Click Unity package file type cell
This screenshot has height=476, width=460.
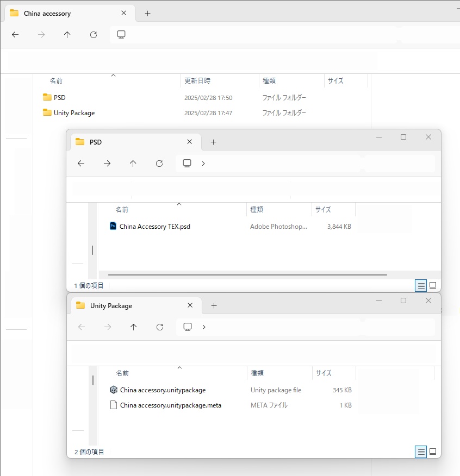[276, 390]
